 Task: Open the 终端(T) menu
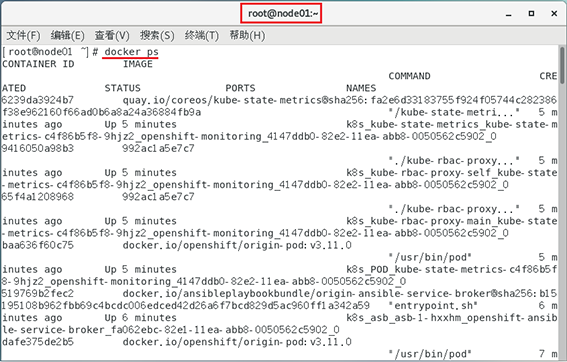coord(201,35)
